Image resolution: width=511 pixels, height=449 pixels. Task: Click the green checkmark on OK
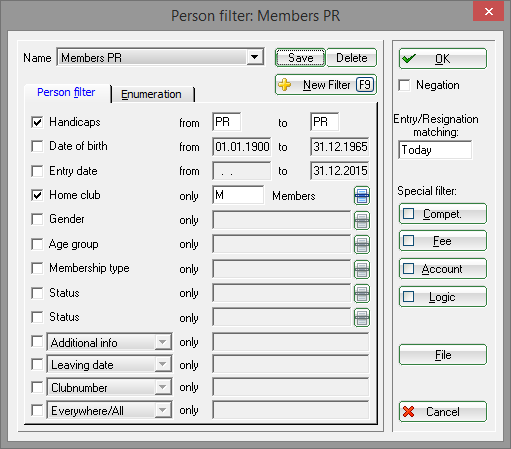tap(409, 59)
